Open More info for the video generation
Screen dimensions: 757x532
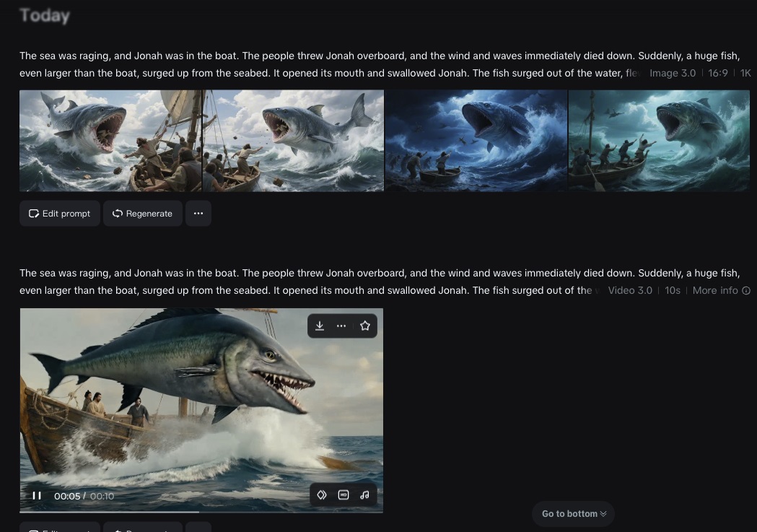(714, 290)
